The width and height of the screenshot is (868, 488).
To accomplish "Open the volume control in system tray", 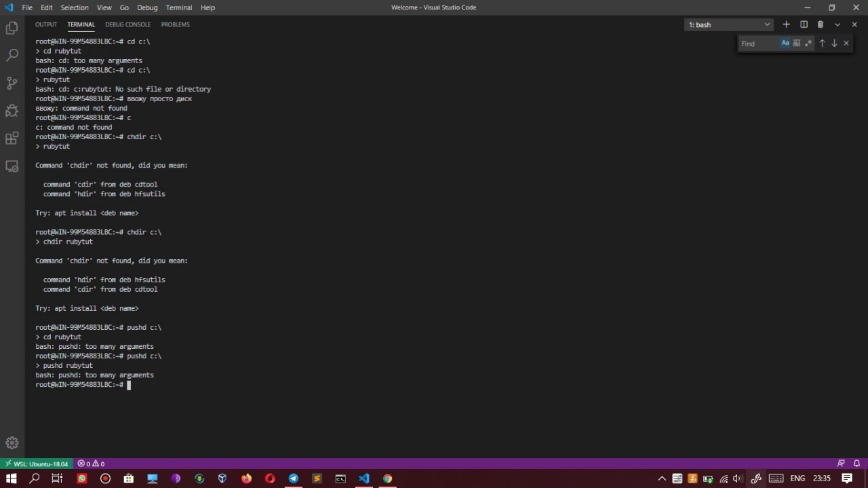I will point(738,478).
